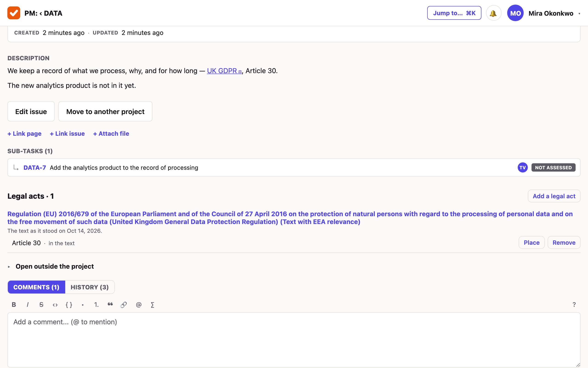Viewport: 588px width, 368px height.
Task: Click the Edit issue button
Action: click(x=31, y=111)
